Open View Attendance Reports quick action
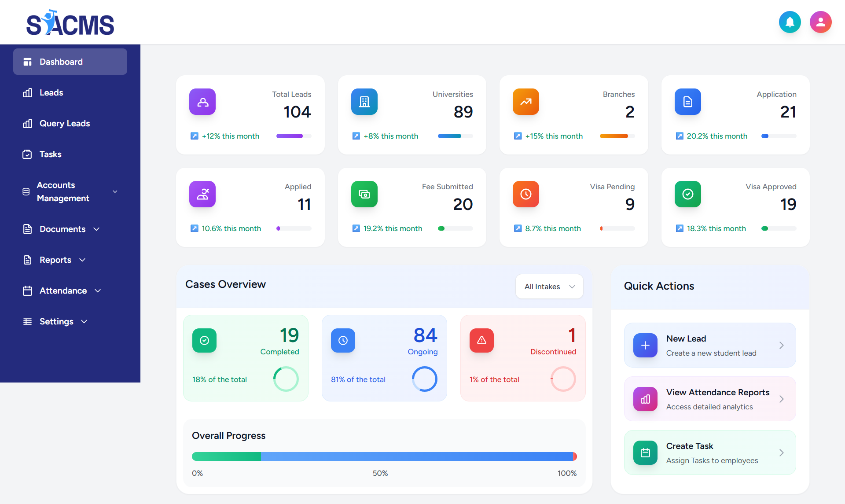 click(709, 399)
